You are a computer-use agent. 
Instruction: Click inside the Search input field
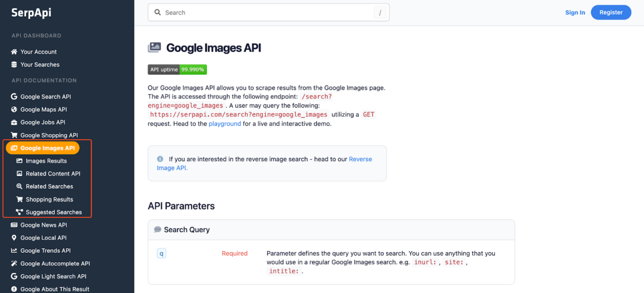point(267,13)
